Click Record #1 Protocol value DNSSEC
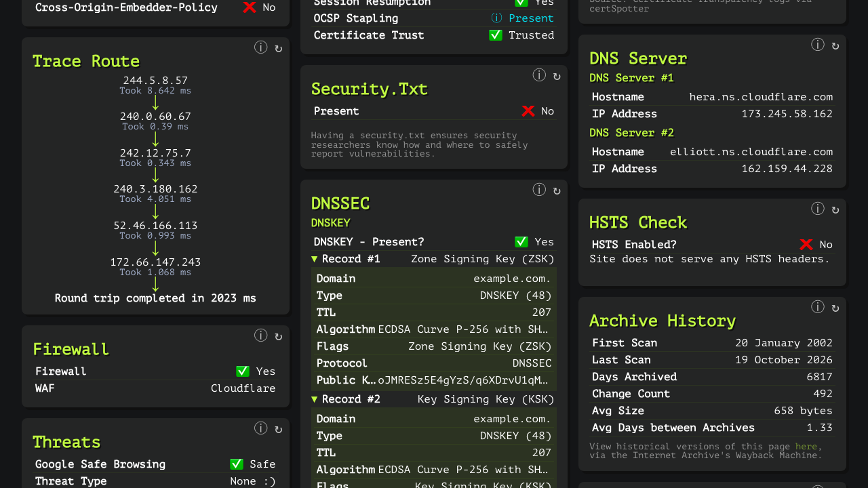This screenshot has width=868, height=488. point(532,363)
